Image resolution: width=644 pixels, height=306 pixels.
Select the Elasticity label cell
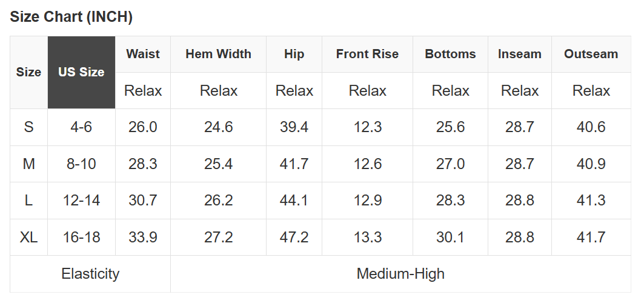click(90, 273)
